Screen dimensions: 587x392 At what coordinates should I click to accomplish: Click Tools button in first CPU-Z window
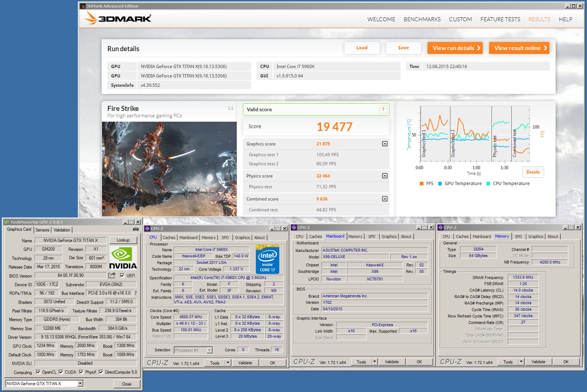pos(215,363)
